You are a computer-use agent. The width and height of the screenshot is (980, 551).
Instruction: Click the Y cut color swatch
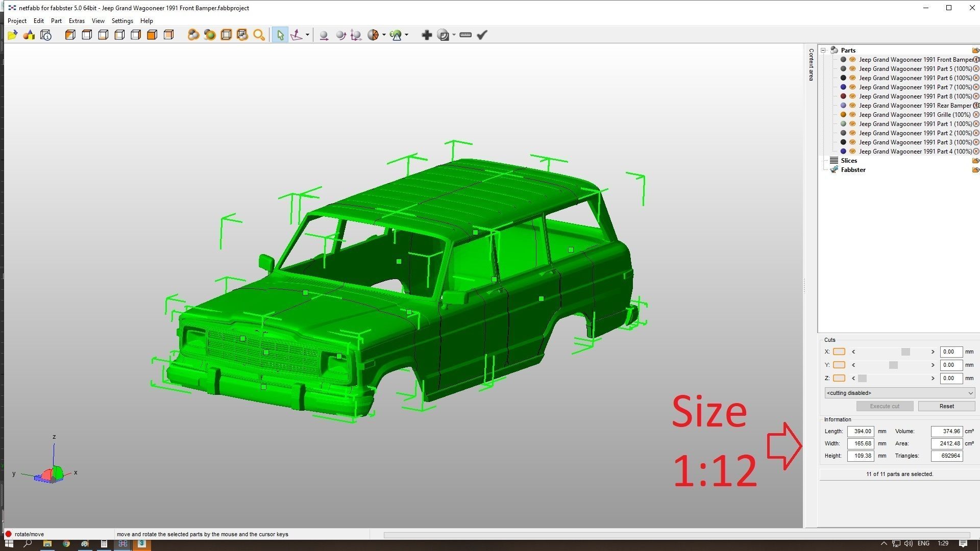(839, 365)
